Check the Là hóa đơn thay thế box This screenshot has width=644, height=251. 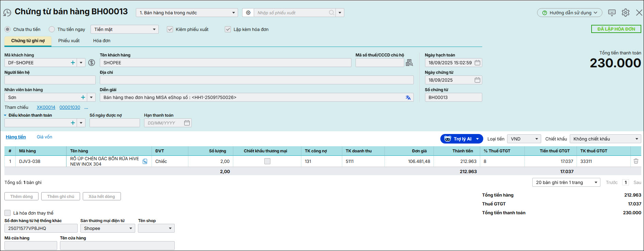point(7,213)
